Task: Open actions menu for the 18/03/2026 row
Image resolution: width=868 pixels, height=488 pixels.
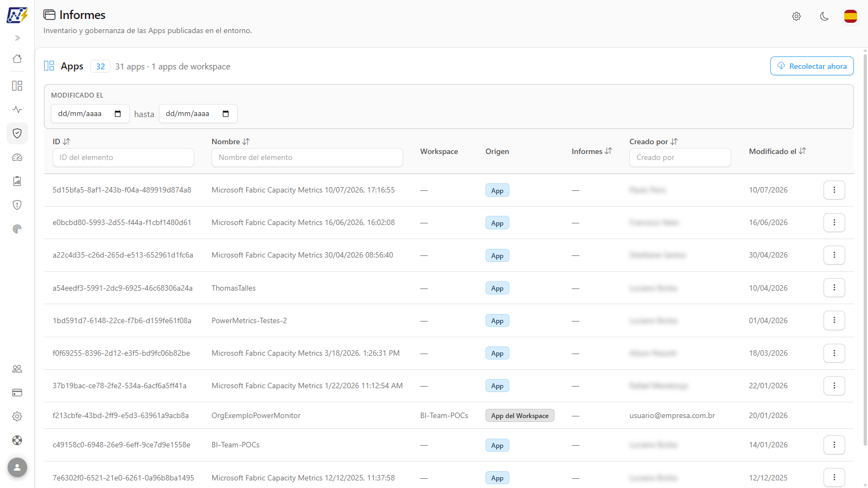Action: pyautogui.click(x=834, y=353)
